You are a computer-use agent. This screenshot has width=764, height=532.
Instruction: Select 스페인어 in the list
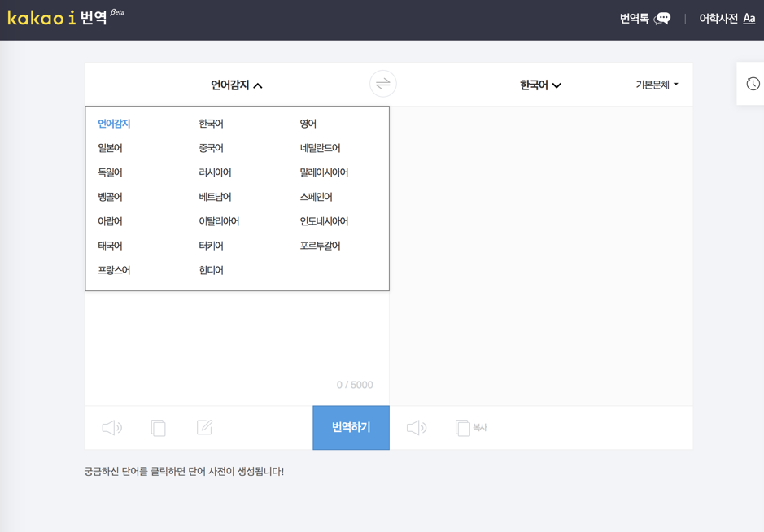[317, 197]
